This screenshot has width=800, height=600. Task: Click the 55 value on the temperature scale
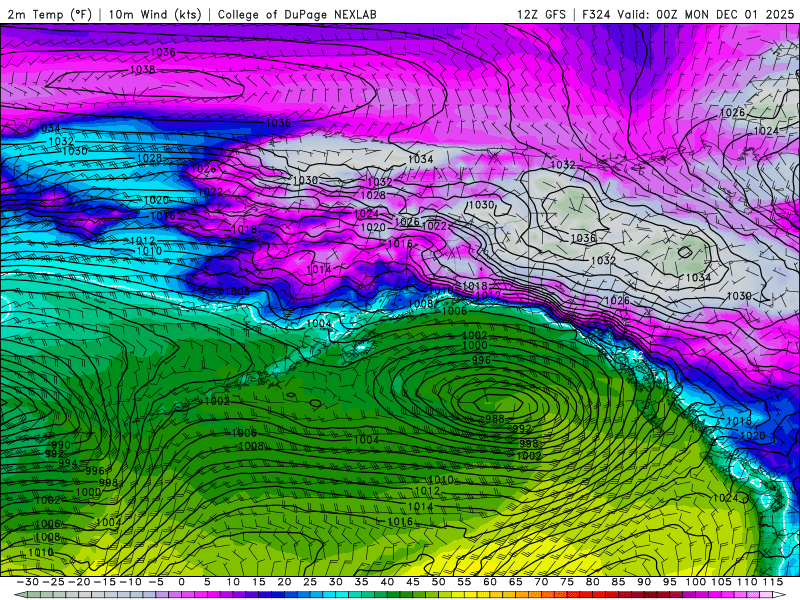[464, 582]
